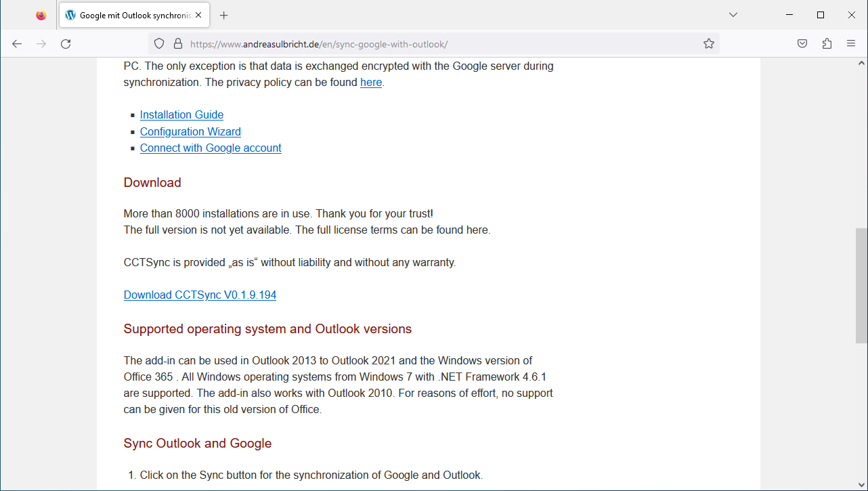The height and width of the screenshot is (491, 868).
Task: Open the Configuration Wizard link
Action: 190,131
